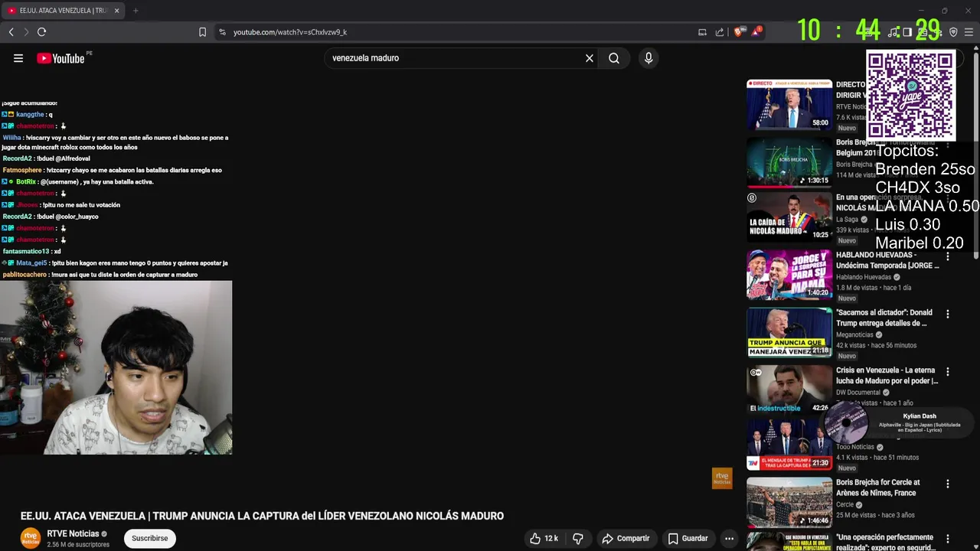980x551 pixels.
Task: Click the streamer webcam in video player
Action: tap(116, 367)
